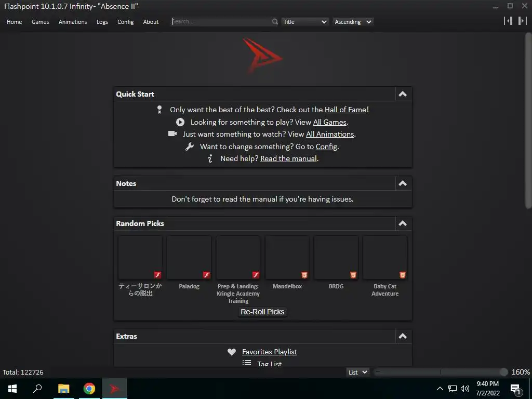Image resolution: width=532 pixels, height=399 pixels.
Task: Open File Explorer from the taskbar
Action: point(64,389)
